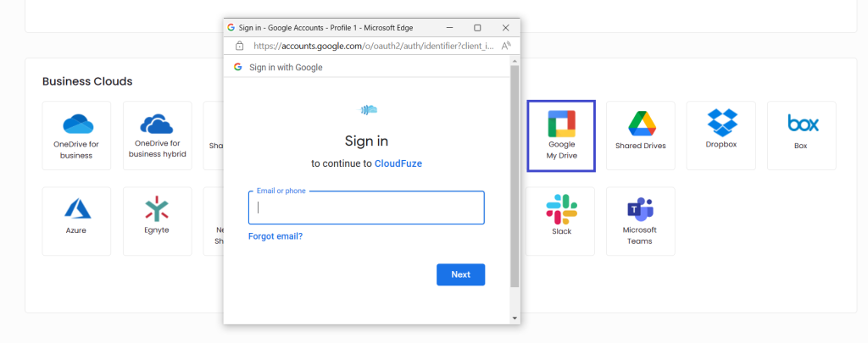Screen dimensions: 868x343
Task: Focus the Email or phone field
Action: pos(366,207)
